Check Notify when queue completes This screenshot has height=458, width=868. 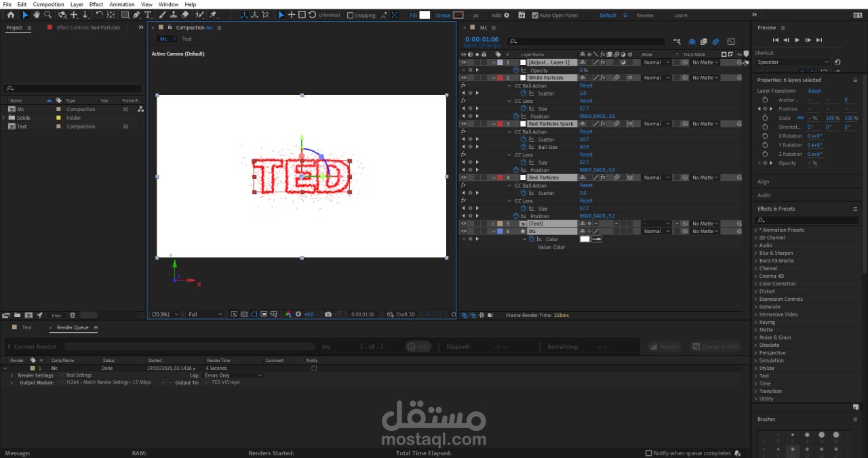tap(648, 453)
